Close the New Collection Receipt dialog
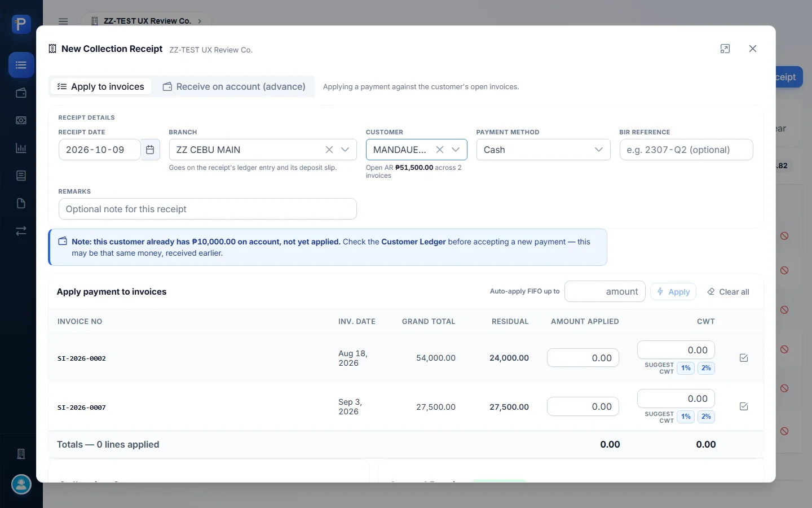 (x=753, y=49)
